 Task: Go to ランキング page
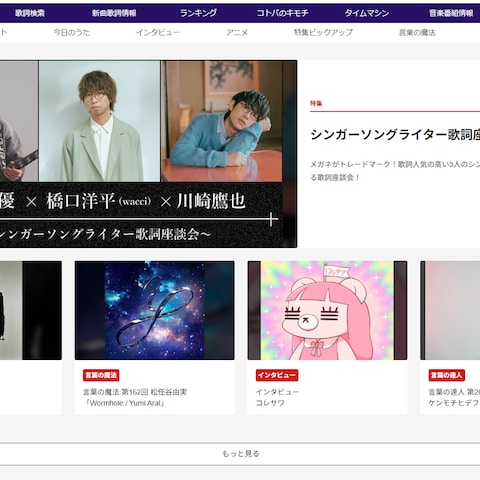click(x=198, y=13)
